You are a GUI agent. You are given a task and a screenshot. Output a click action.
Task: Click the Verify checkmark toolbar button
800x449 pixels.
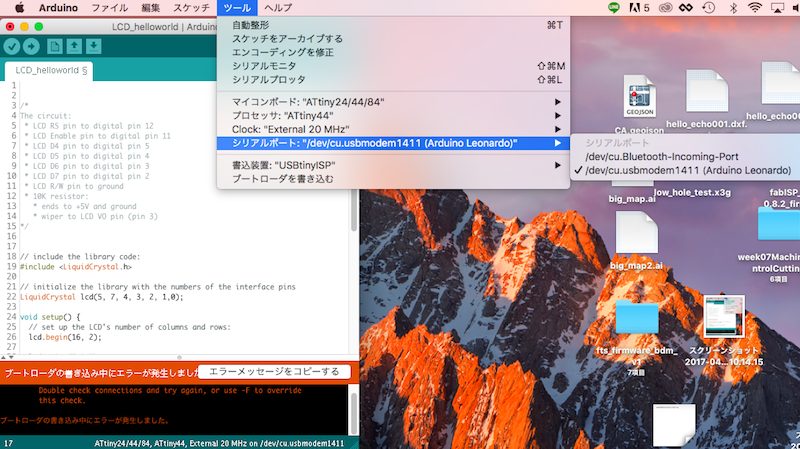click(12, 46)
